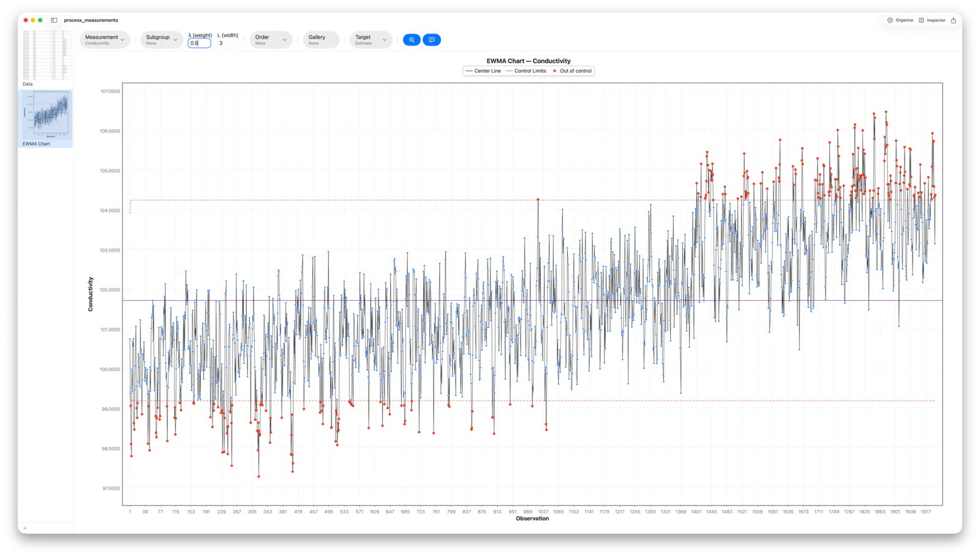Click the 97.0000 y-axis tick label

pos(111,488)
